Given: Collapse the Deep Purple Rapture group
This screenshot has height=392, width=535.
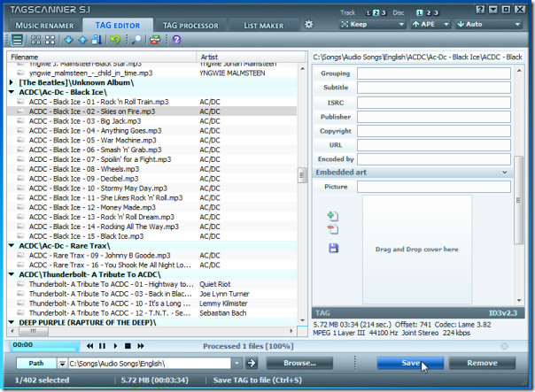Looking at the screenshot, I should point(12,322).
